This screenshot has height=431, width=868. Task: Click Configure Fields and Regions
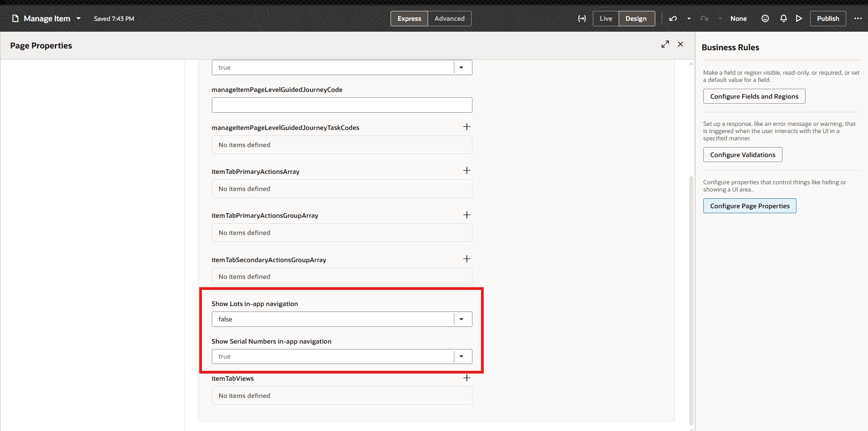pyautogui.click(x=754, y=96)
